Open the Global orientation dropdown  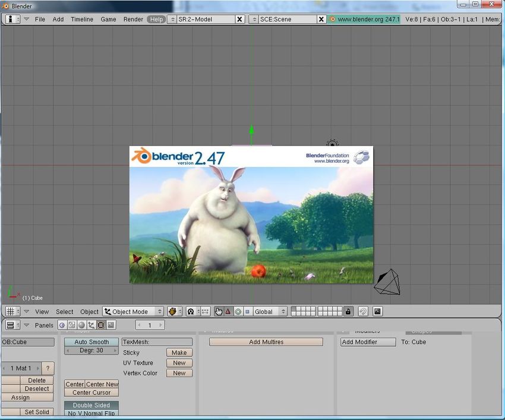(x=270, y=311)
